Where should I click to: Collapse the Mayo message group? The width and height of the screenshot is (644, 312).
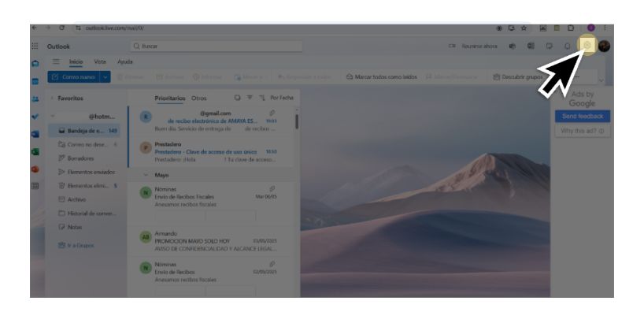(x=146, y=175)
